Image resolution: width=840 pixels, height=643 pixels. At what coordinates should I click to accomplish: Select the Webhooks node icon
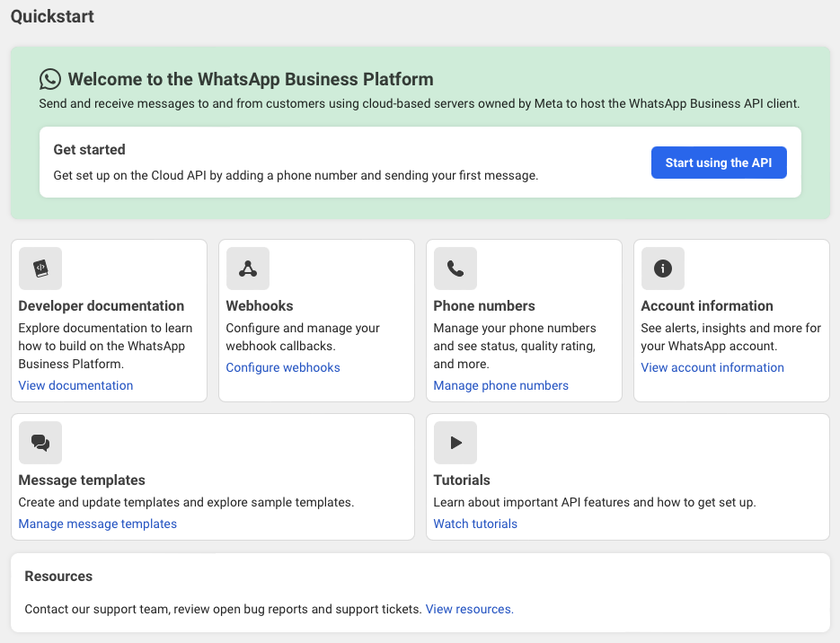pos(248,269)
